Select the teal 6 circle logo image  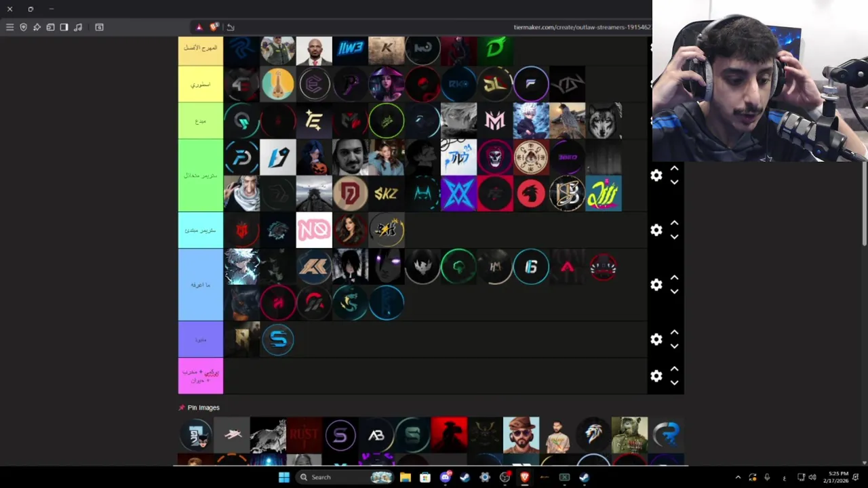[531, 267]
